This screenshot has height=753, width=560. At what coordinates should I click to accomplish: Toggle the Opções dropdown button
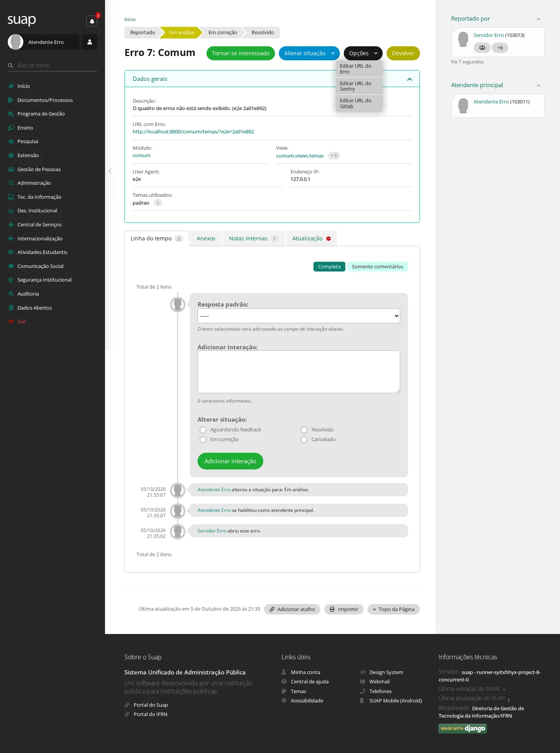363,53
